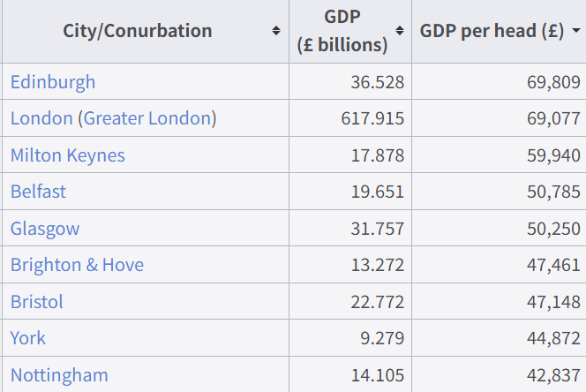The height and width of the screenshot is (392, 586).
Task: Follow the Milton Keynes link
Action: 68,155
